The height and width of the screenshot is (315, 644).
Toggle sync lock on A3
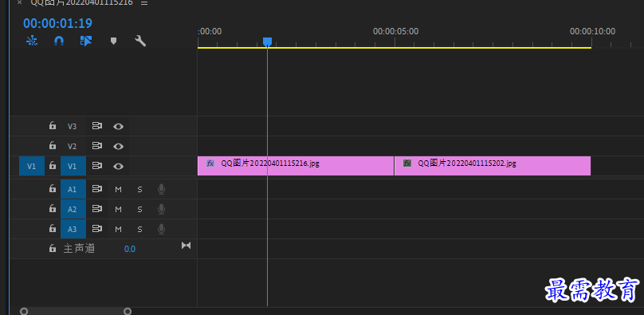97,229
